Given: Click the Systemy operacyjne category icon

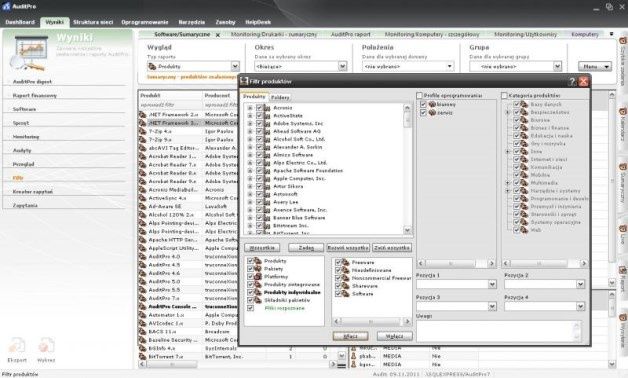Looking at the screenshot, I should pyautogui.click(x=524, y=222).
